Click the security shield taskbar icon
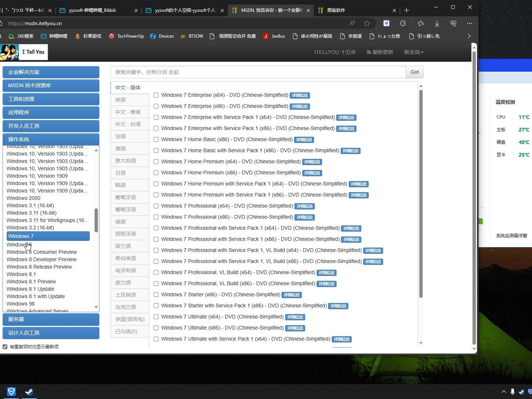Viewport: 532px width, 399px height. [11, 392]
